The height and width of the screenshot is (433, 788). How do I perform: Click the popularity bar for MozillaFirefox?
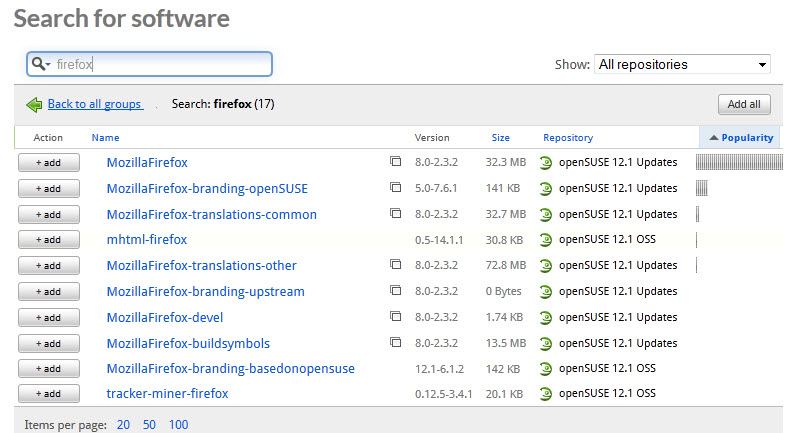pos(739,162)
